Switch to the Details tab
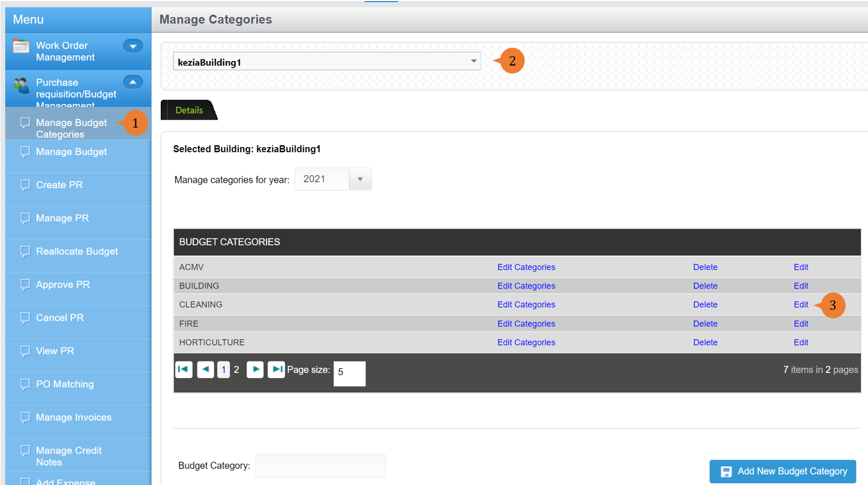This screenshot has height=485, width=868. coord(189,110)
